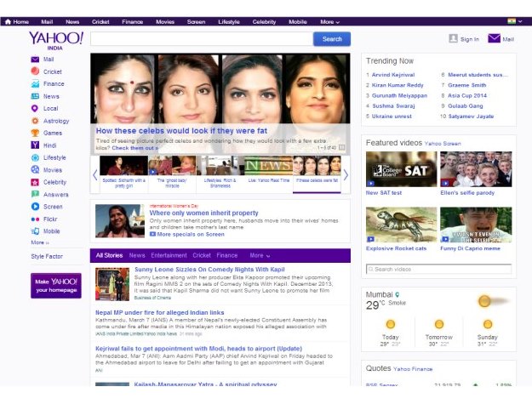Open Sunny Leone Sizzles On Comedy Nights headline
The height and width of the screenshot is (404, 532).
[209, 270]
